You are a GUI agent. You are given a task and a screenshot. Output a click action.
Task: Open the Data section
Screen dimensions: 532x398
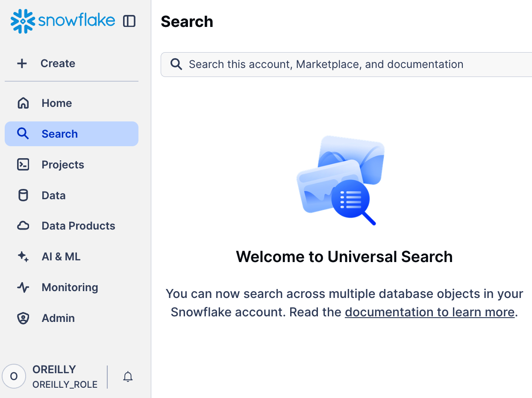pos(71,195)
